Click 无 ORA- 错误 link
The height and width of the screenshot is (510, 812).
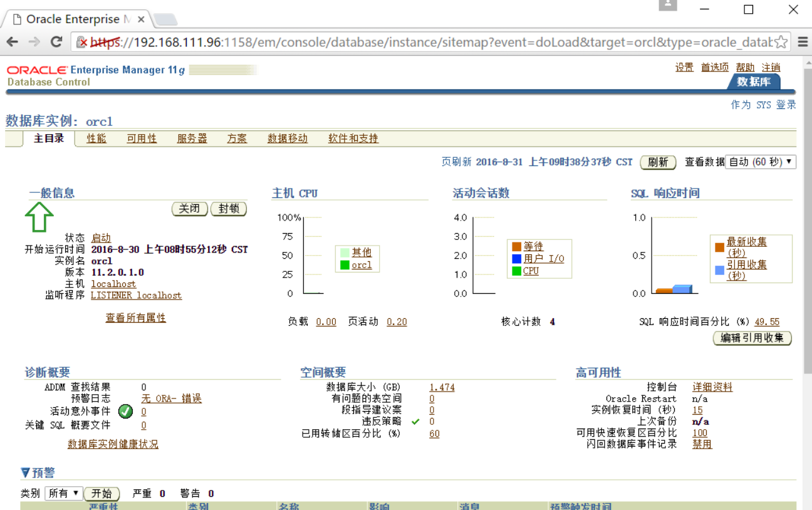pos(171,398)
